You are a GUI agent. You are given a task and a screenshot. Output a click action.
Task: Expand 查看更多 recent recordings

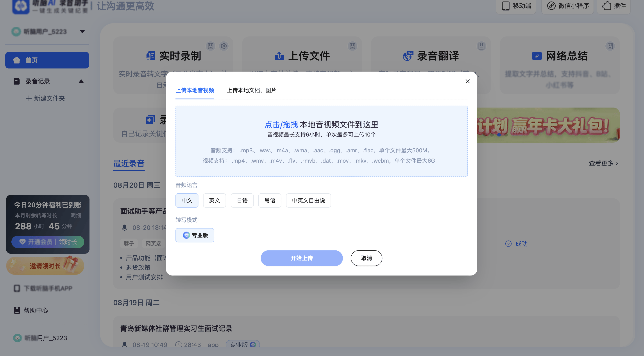tap(603, 163)
